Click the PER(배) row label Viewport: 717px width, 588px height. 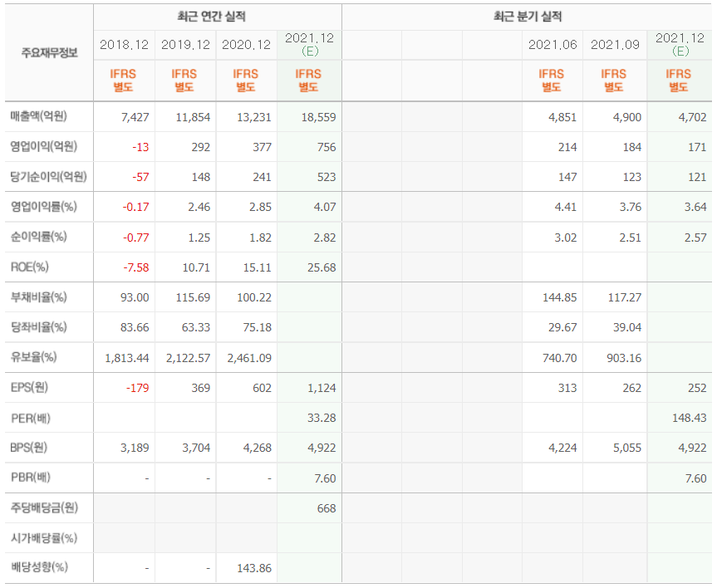[x=30, y=418]
